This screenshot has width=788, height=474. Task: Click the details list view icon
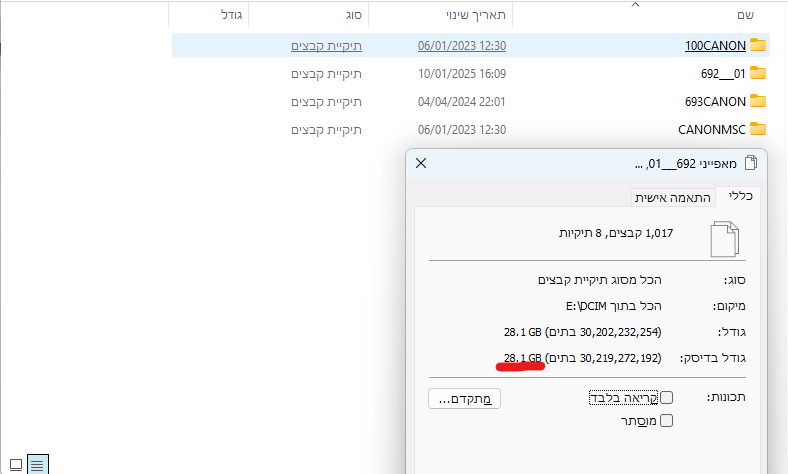(37, 464)
